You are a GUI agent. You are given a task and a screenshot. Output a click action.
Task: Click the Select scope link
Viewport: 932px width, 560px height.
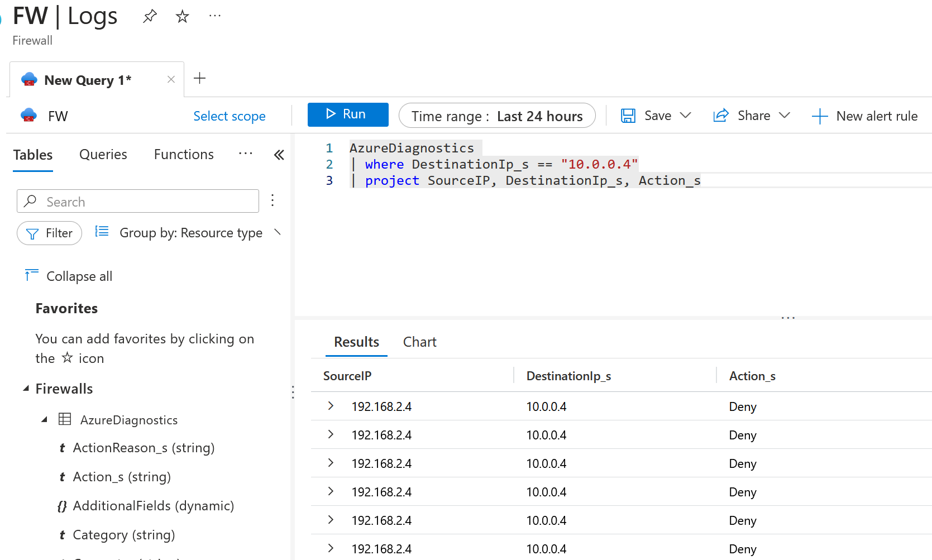[x=230, y=116]
